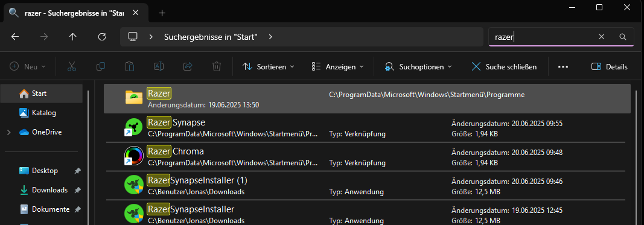Click the RazerSynapseInstaller Anwendung icon dated 19.06.2025
644x225 pixels.
(x=134, y=214)
